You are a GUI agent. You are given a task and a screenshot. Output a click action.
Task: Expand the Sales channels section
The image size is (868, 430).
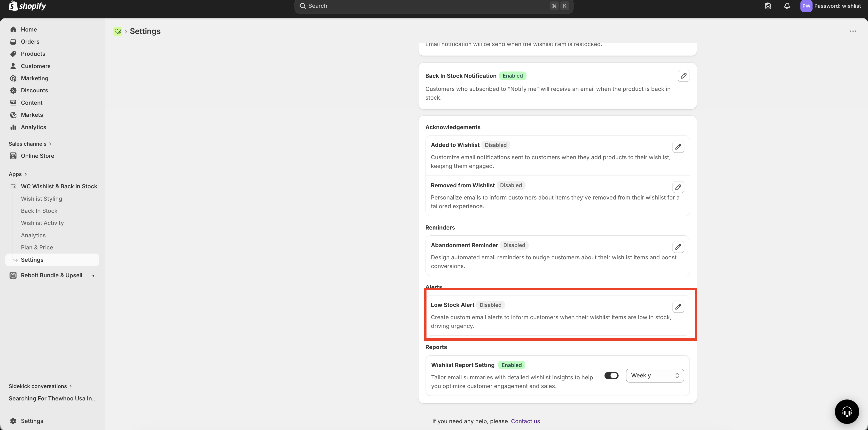pos(30,144)
